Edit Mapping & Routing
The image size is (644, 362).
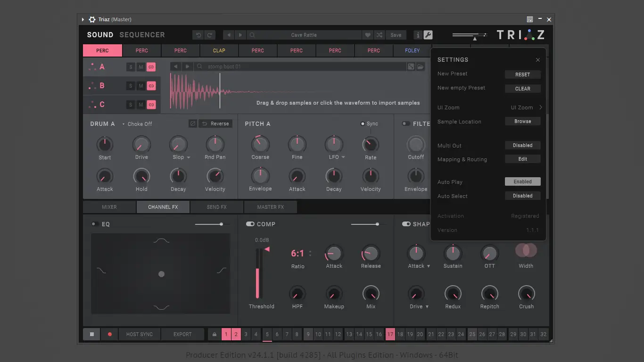point(522,159)
